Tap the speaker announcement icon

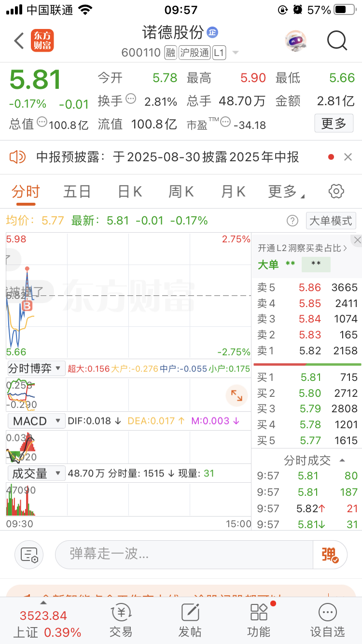(x=17, y=157)
